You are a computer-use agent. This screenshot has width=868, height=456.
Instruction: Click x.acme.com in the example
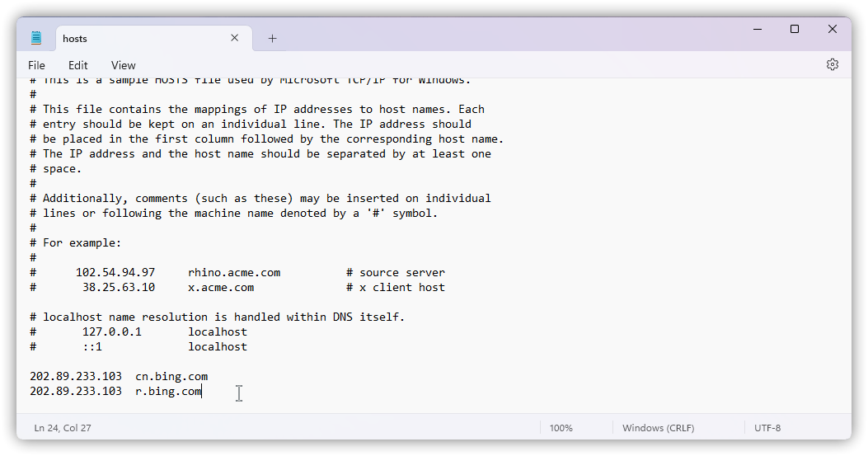point(221,288)
